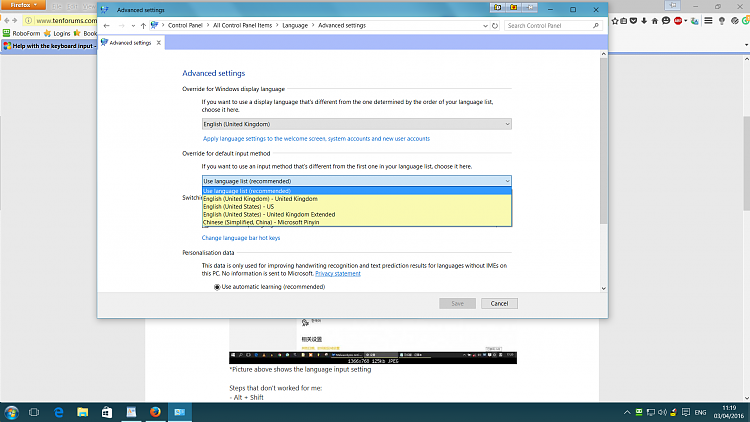
Task: Open the orange Firefox menu button
Action: click(x=23, y=5)
